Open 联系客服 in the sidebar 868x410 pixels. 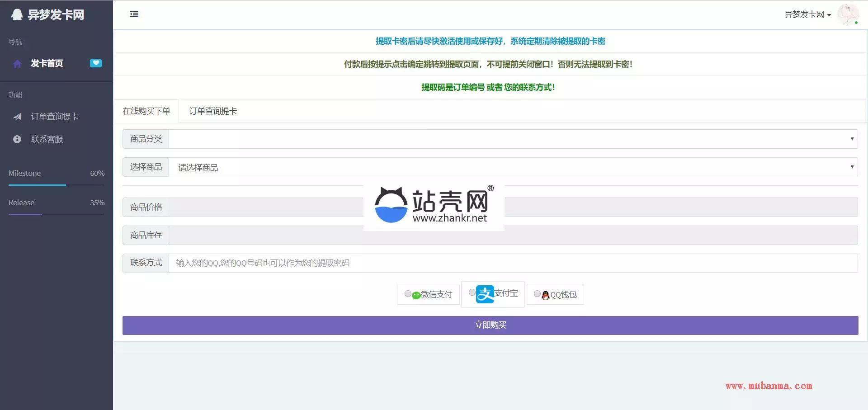click(47, 139)
